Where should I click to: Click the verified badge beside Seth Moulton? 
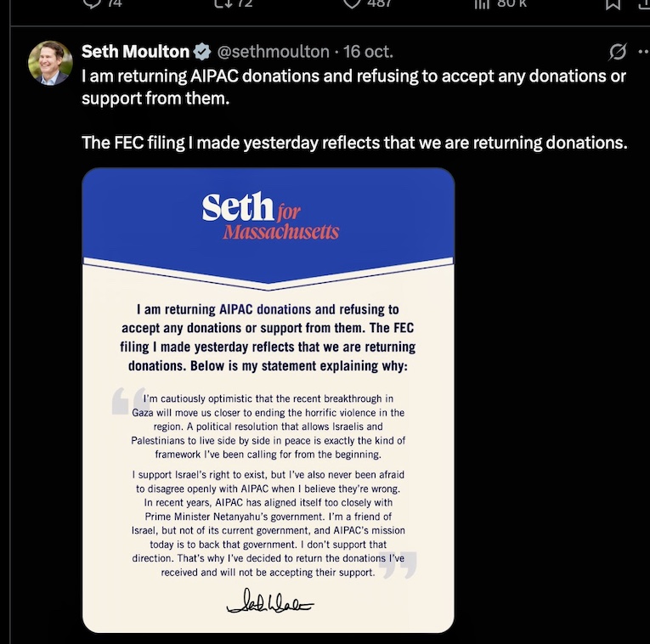pos(202,52)
